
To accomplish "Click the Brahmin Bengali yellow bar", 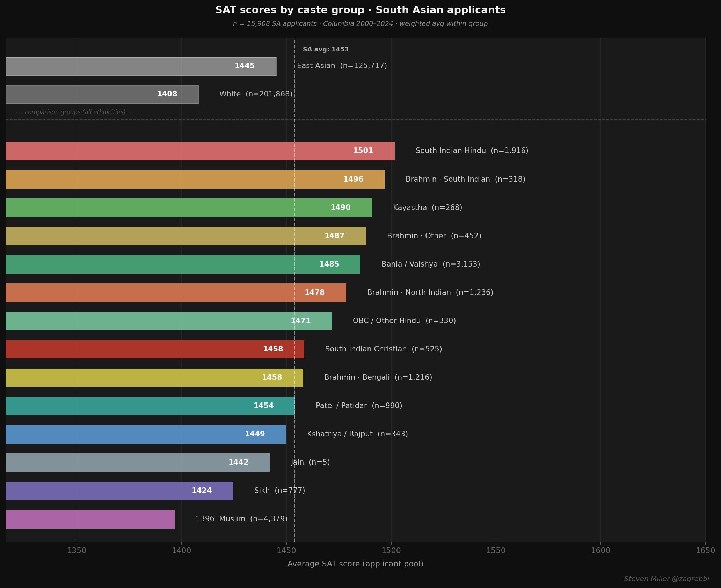I will [x=154, y=378].
